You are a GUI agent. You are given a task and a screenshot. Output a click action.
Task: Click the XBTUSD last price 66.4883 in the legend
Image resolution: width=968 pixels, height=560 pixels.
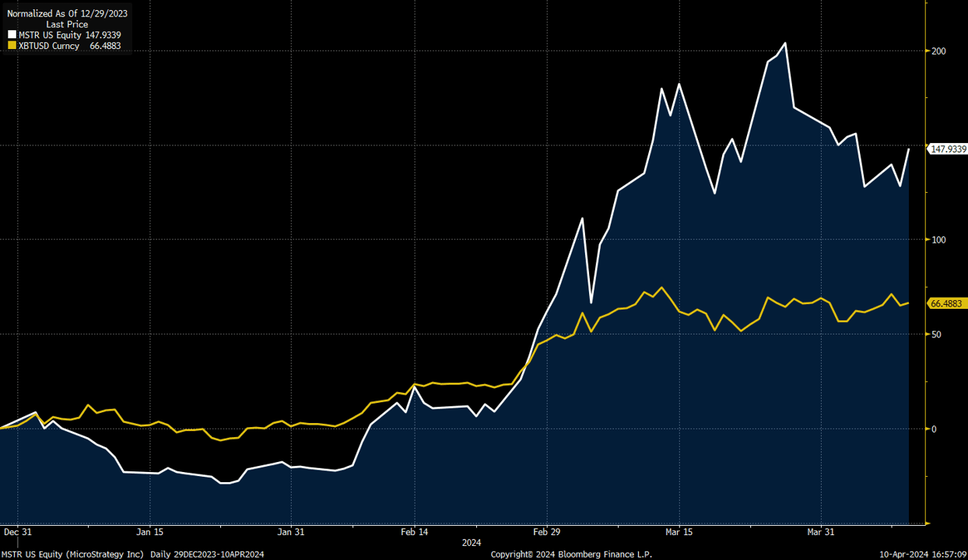pos(105,46)
